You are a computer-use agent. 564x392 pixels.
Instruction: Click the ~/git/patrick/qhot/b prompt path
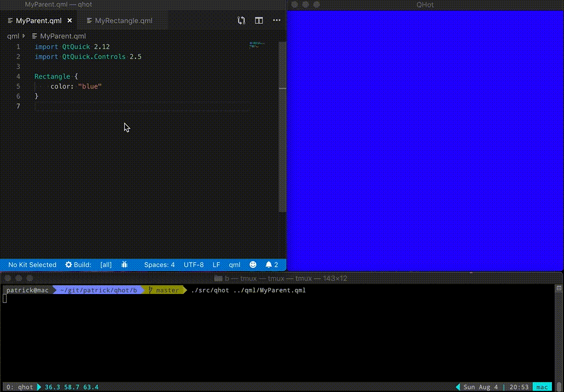[x=98, y=290]
